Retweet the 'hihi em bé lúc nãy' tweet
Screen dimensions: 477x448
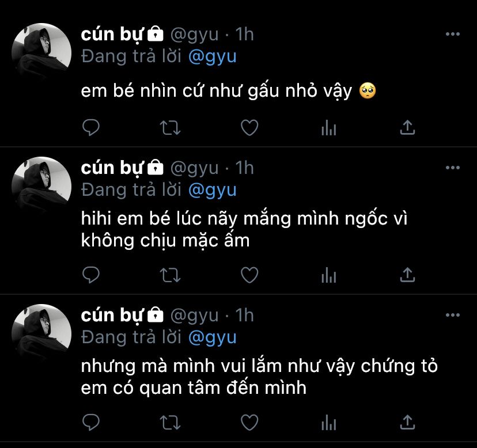(x=170, y=275)
